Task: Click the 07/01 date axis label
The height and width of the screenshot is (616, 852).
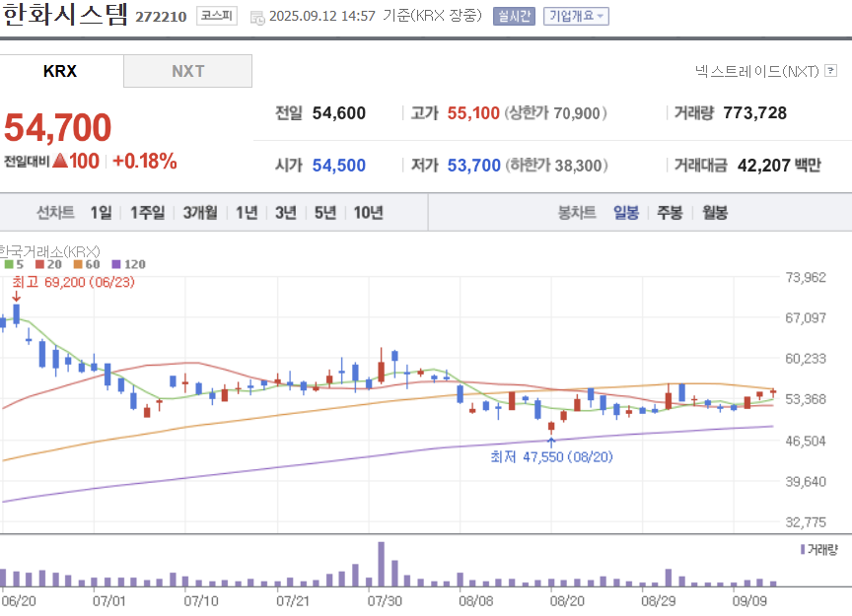Action: 108,601
